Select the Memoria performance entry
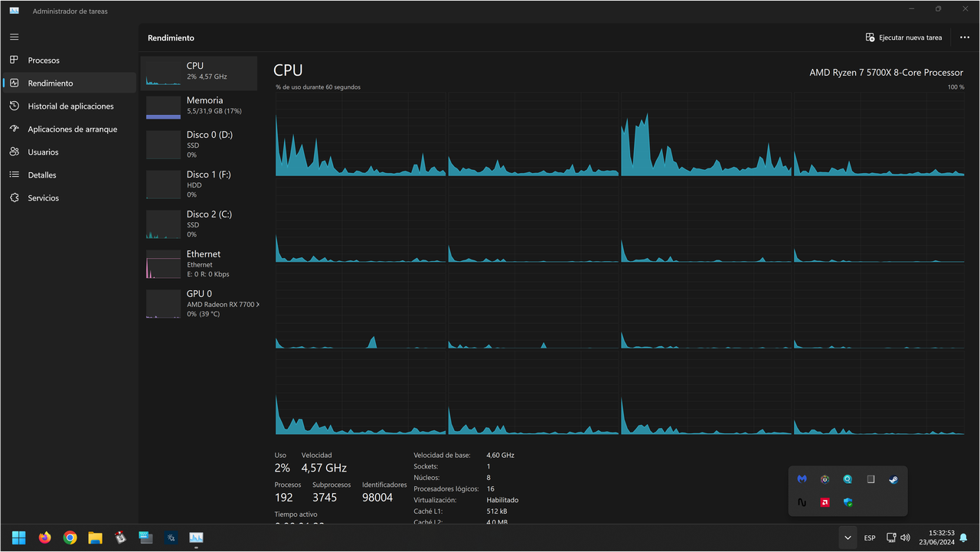Viewport: 980px width, 552px height. pyautogui.click(x=199, y=106)
